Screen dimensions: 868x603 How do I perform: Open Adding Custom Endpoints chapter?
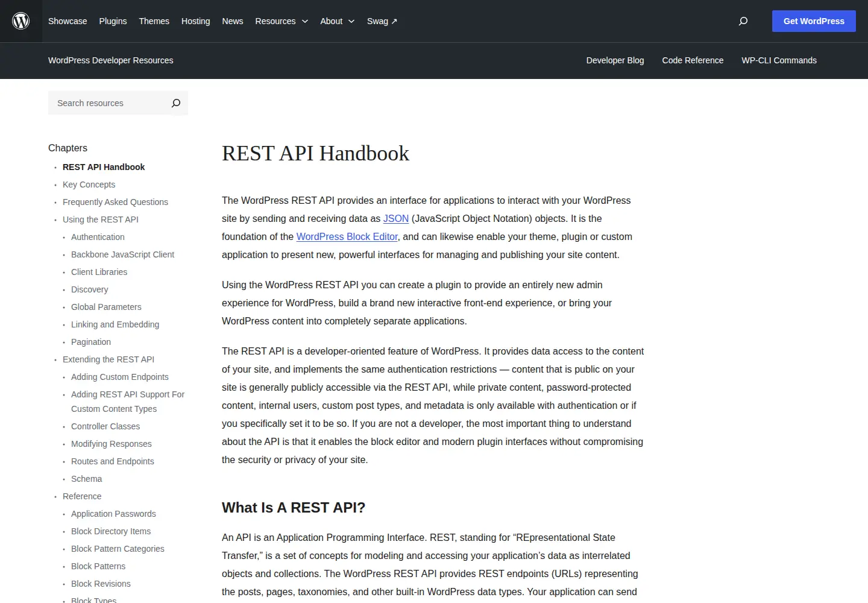120,377
